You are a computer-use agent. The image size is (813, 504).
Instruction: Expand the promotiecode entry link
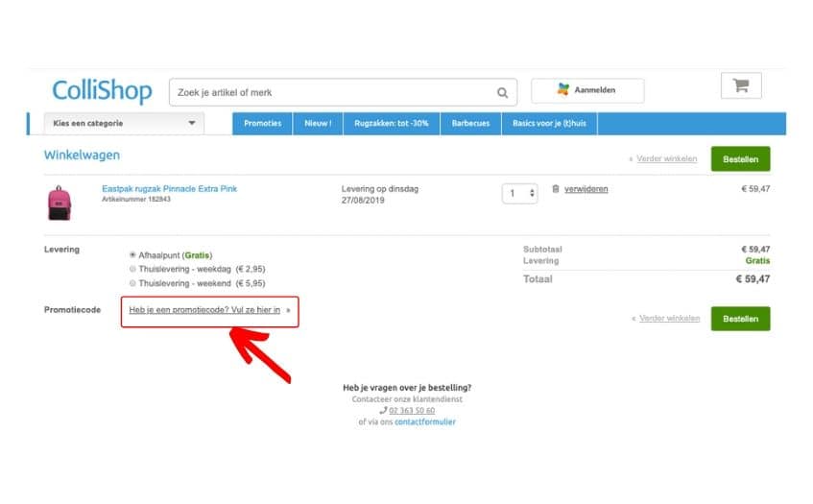(x=204, y=310)
